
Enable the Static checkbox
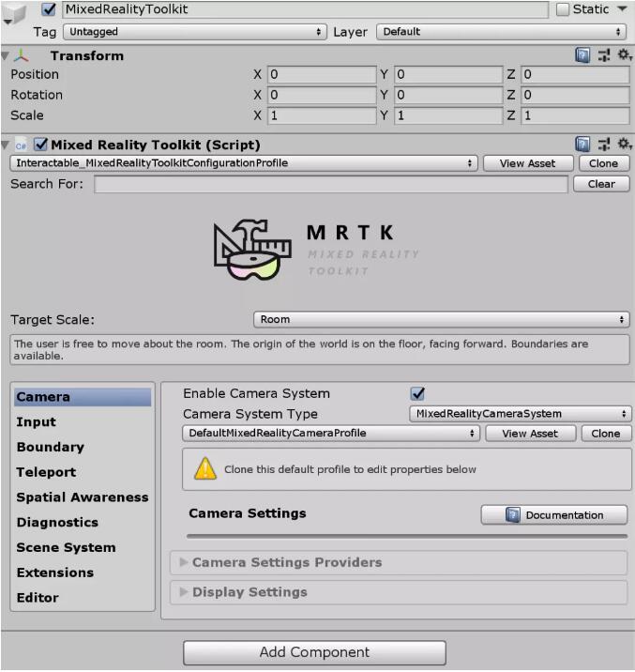point(563,9)
